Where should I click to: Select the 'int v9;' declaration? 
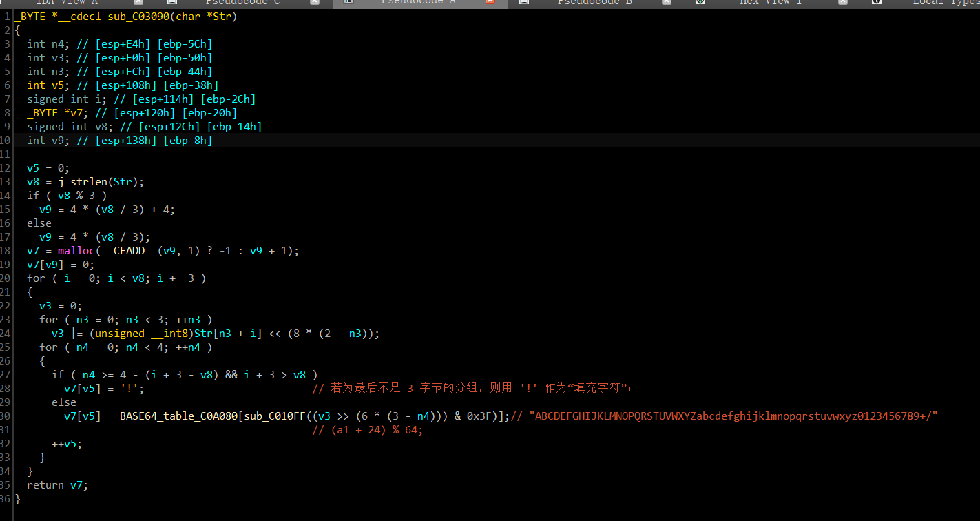pos(49,141)
